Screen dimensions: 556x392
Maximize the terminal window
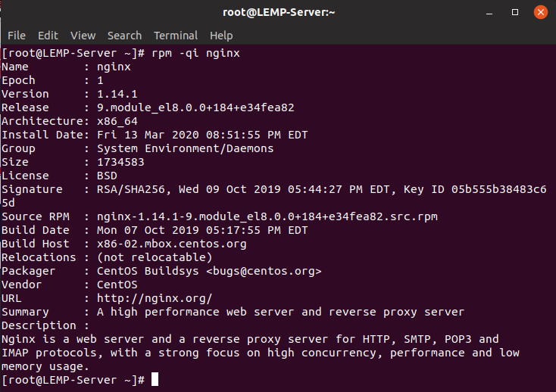(x=515, y=12)
